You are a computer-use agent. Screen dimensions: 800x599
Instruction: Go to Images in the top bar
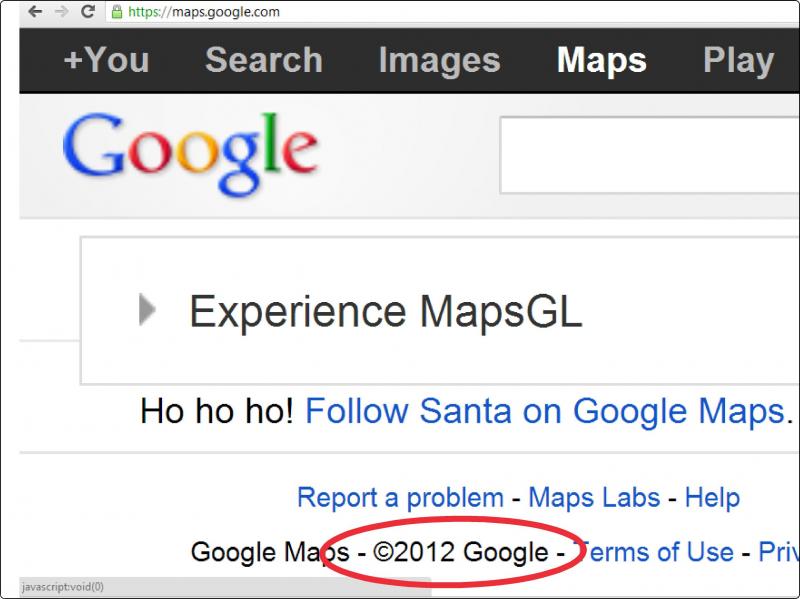pos(439,61)
